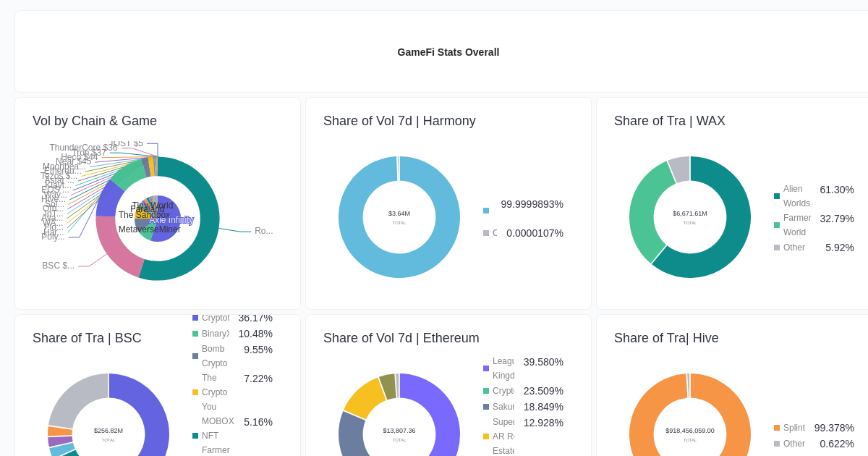The width and height of the screenshot is (868, 456).
Task: Toggle the Other entry in Hive legend
Action: 793,443
